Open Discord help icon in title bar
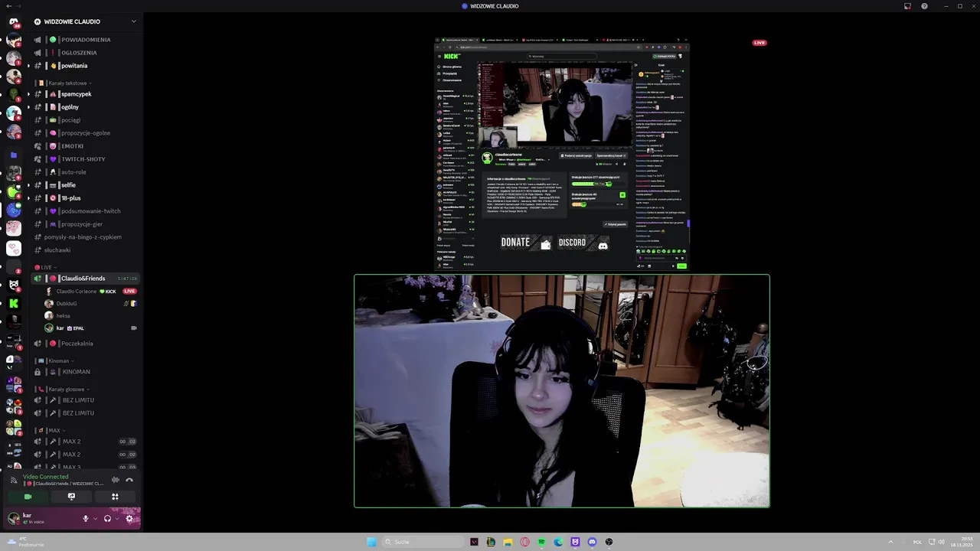Viewport: 980px width, 551px height. point(924,6)
